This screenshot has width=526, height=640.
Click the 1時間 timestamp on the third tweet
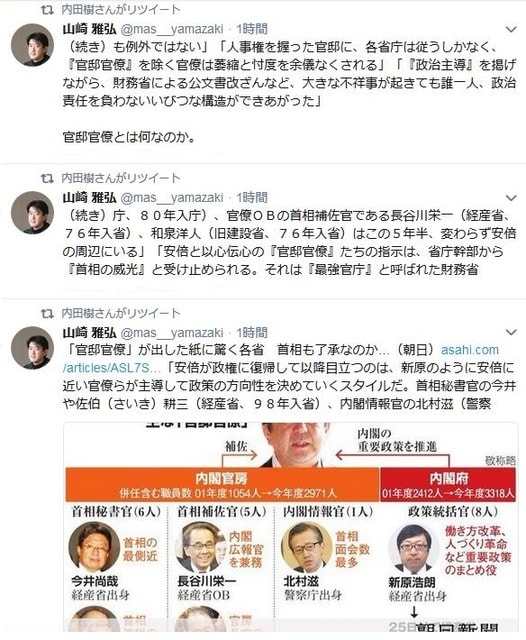252,333
